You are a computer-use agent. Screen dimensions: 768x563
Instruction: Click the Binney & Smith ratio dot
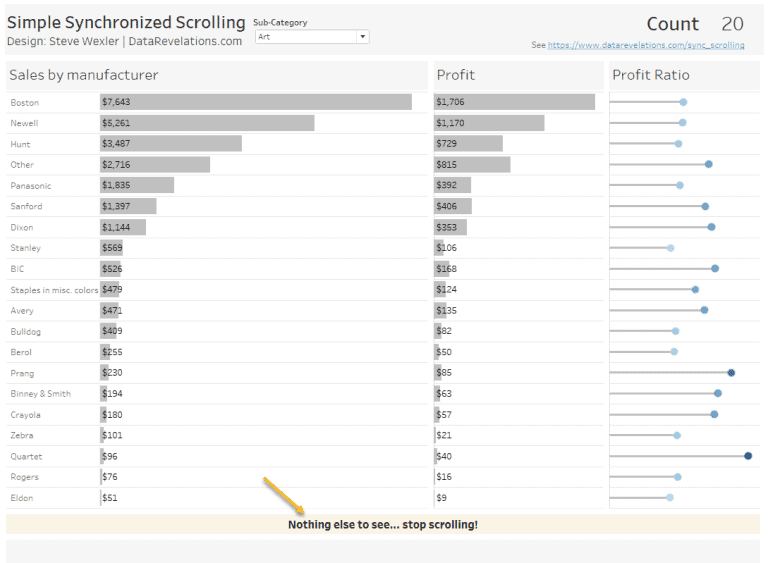718,393
